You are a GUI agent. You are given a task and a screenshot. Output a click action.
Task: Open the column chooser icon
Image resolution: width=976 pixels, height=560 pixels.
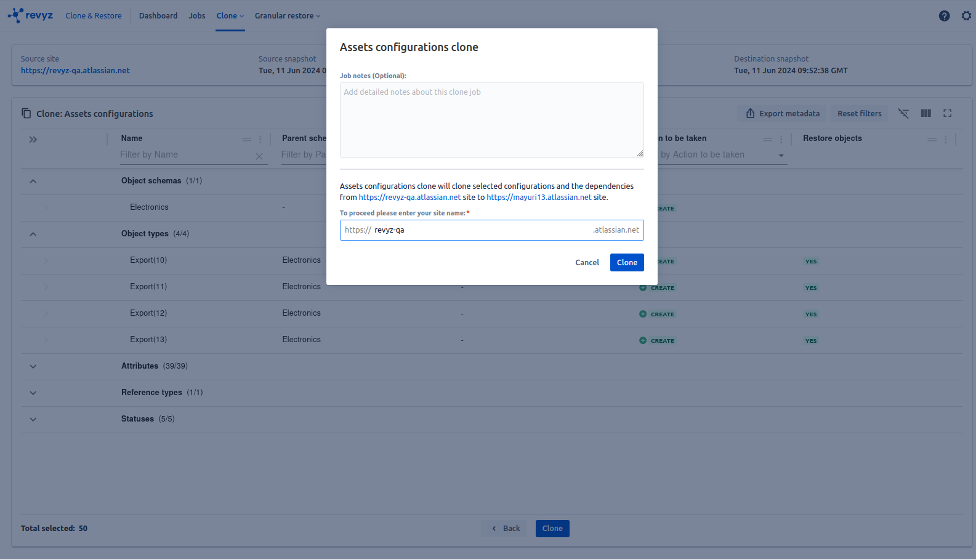pyautogui.click(x=926, y=113)
